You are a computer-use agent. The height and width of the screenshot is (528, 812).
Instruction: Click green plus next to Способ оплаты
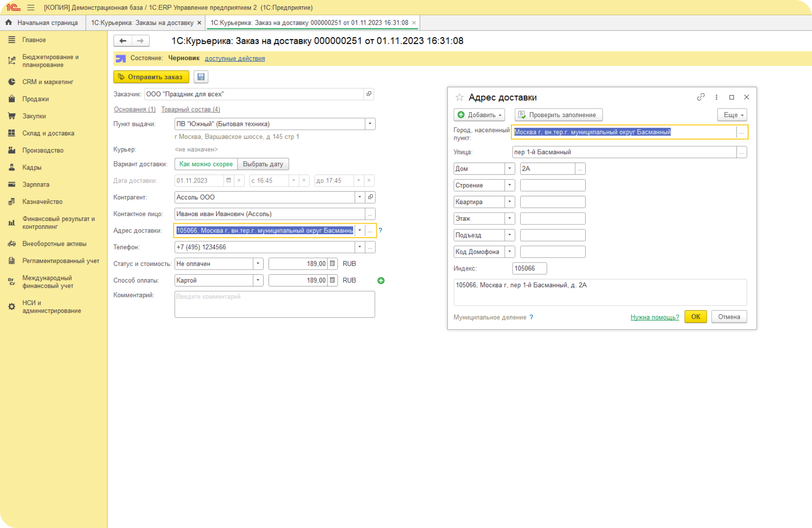coord(381,281)
